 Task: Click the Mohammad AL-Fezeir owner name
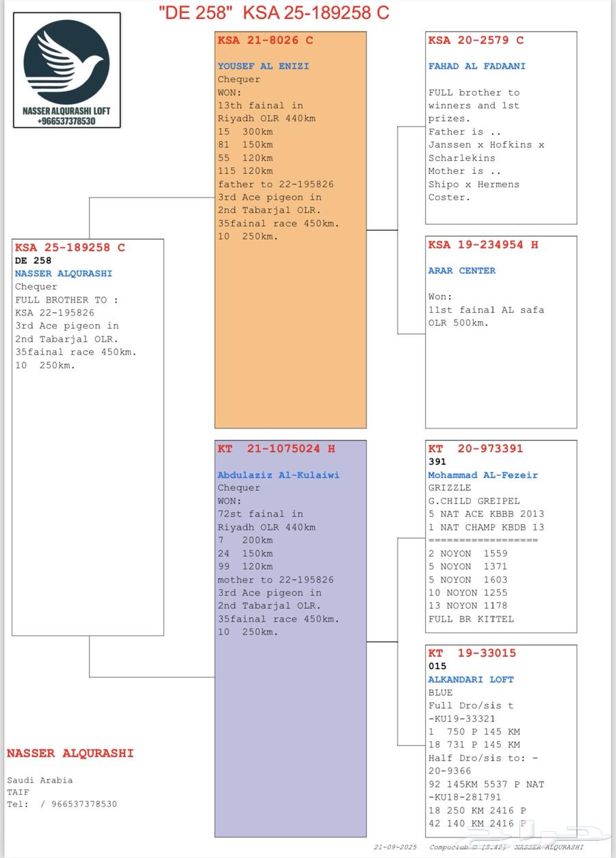(x=483, y=475)
